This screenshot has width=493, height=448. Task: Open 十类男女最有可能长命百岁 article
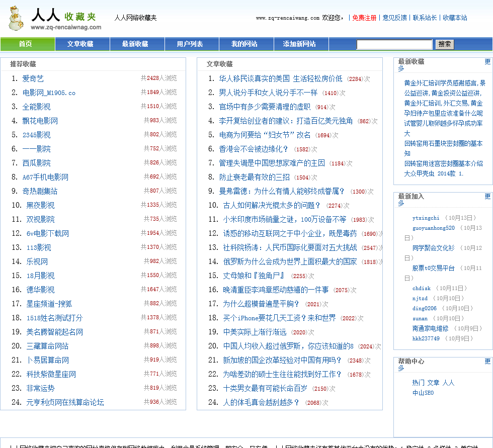[265, 388]
